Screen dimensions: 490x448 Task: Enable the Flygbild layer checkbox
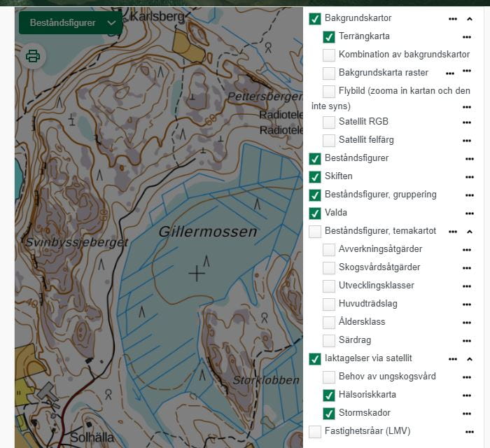click(329, 91)
